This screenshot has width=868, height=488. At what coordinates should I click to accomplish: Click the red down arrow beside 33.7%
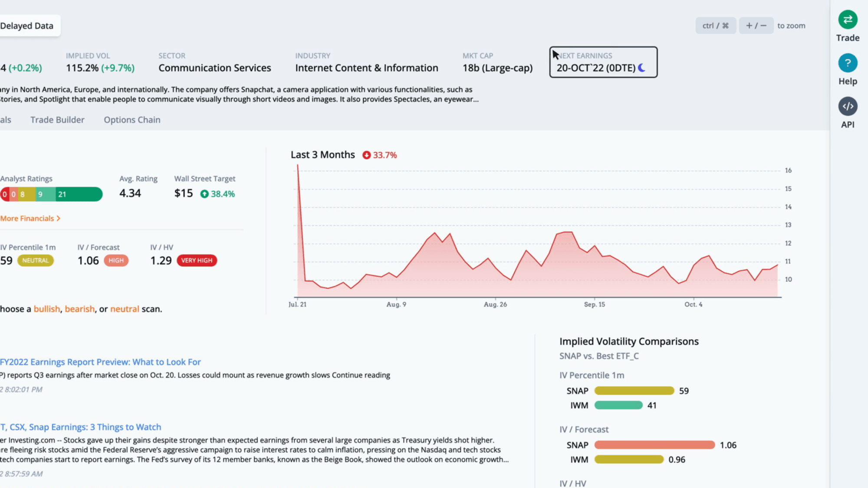[367, 155]
